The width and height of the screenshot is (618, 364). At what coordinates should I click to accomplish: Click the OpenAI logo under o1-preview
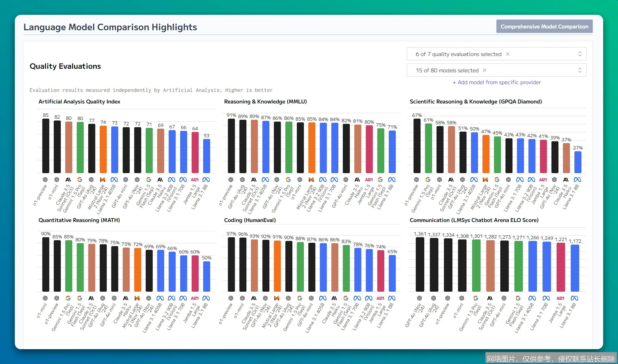45,179
